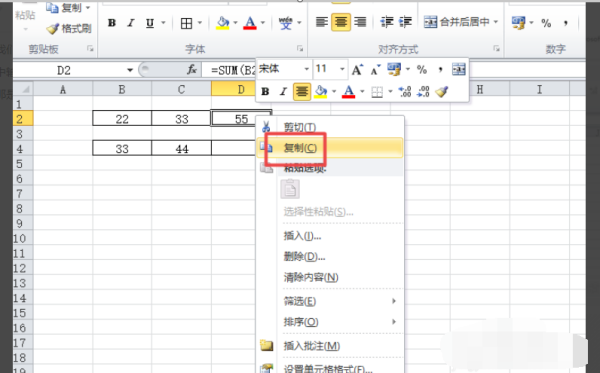Click the ribbon borders icon
The image size is (600, 373).
point(186,23)
